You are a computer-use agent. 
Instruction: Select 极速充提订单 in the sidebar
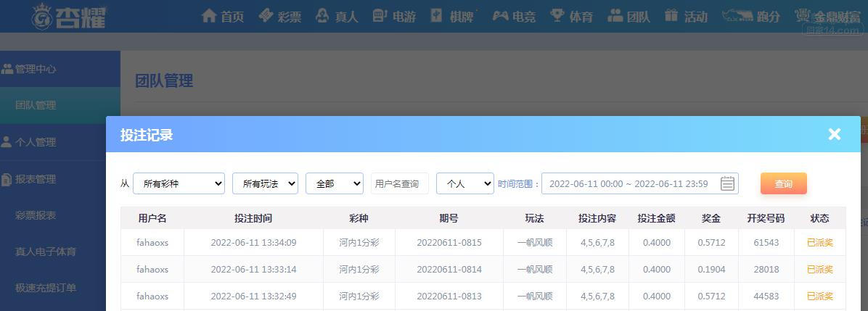[x=46, y=288]
